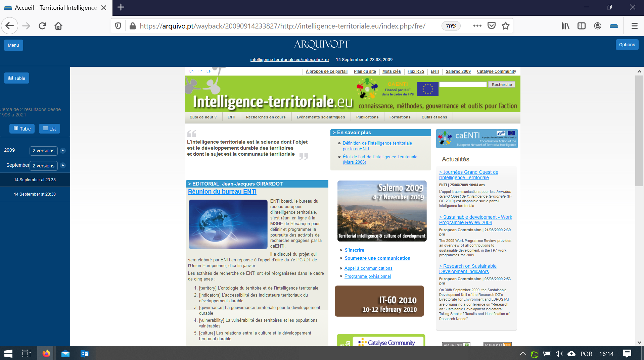Click the 2009 '2 versions' badge
Image resolution: width=644 pixels, height=360 pixels.
[43, 151]
